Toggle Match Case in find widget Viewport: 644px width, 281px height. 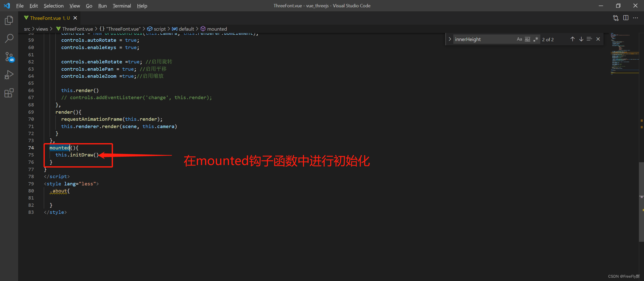coord(519,39)
